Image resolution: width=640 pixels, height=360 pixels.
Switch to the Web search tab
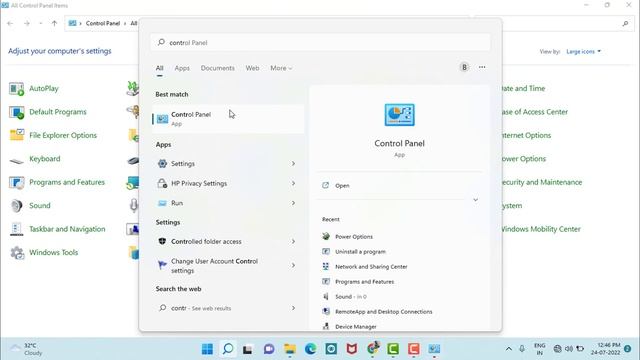252,68
